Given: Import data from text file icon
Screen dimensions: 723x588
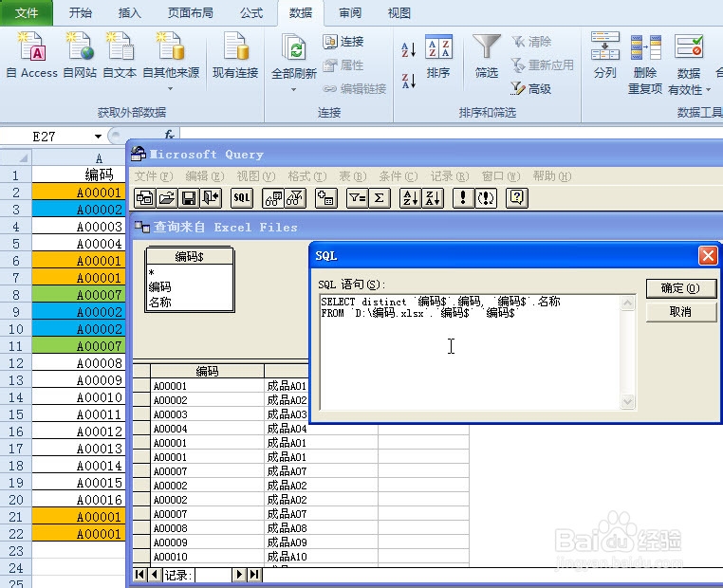Looking at the screenshot, I should 120,54.
